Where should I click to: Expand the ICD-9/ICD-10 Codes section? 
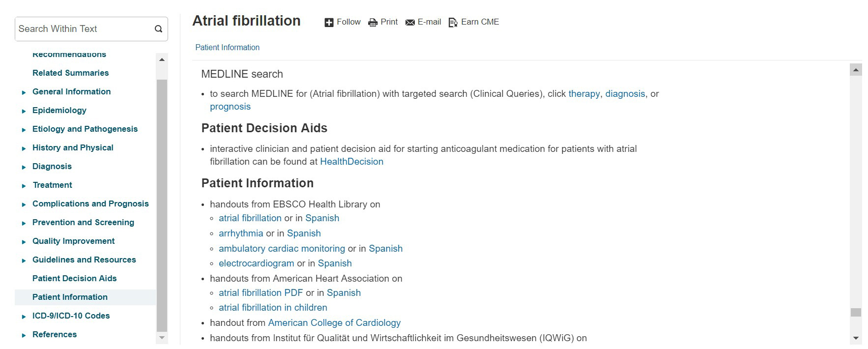point(24,317)
